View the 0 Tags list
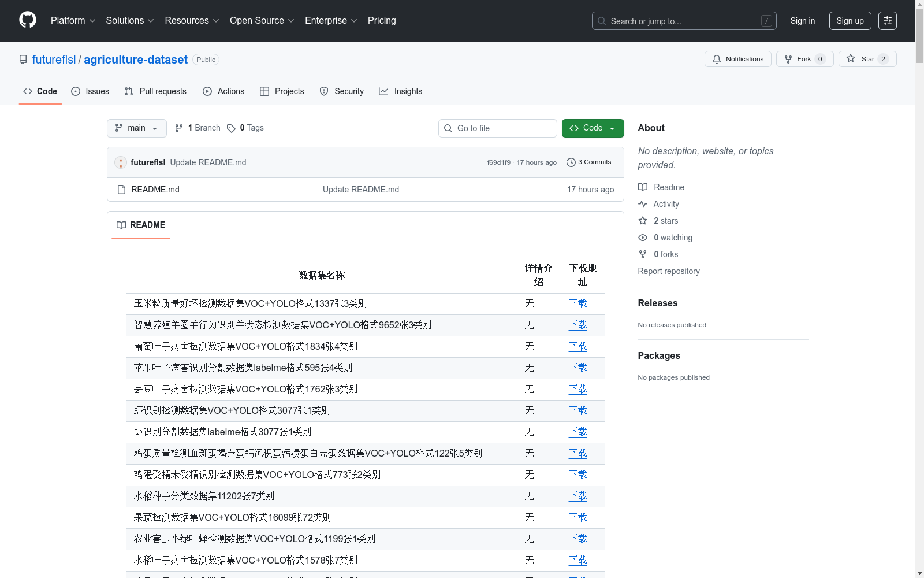Image resolution: width=924 pixels, height=578 pixels. point(245,128)
